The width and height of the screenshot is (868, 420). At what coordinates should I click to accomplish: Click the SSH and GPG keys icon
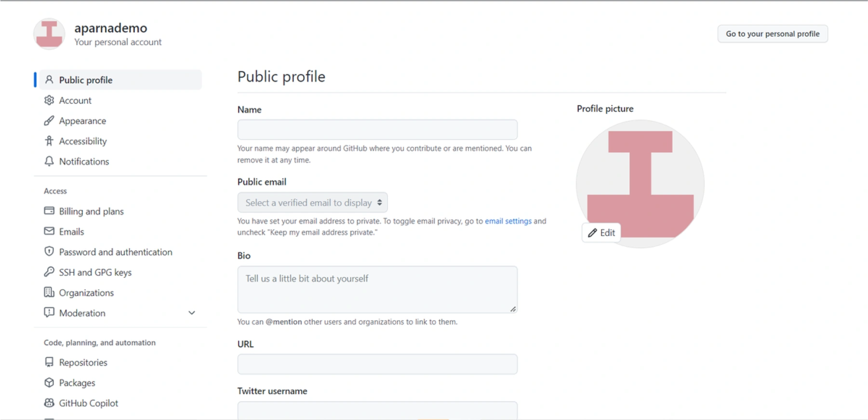[x=49, y=272]
